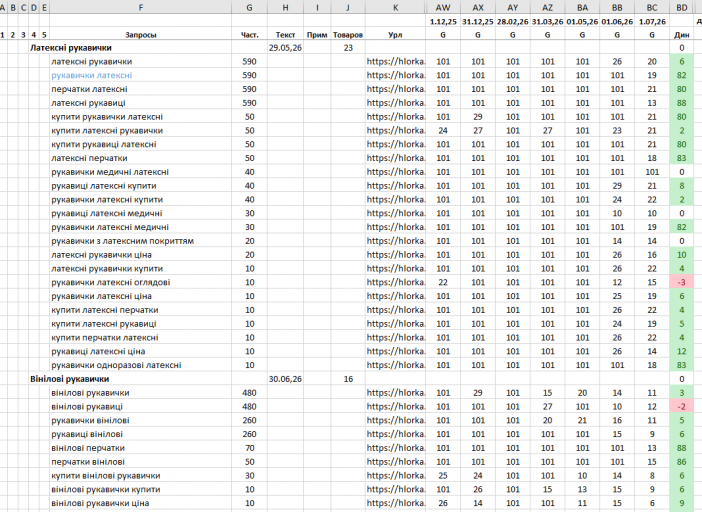The image size is (702, 512).
Task: Click Дин value 10 in 'латексні рукавички ціна' row
Action: pos(682,255)
